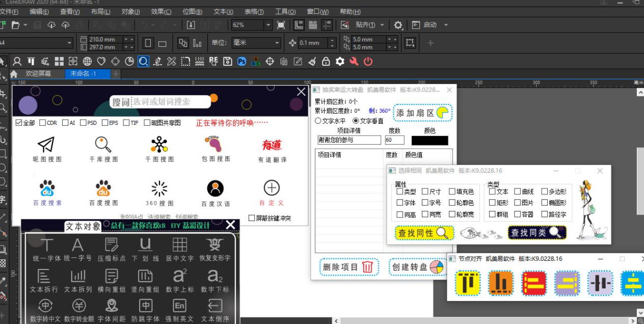This screenshot has width=644, height=324.
Task: Click the 搜词 search button
Action: 121,102
